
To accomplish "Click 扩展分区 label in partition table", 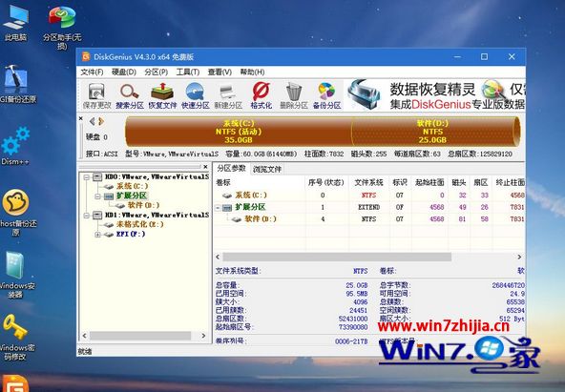I will pyautogui.click(x=250, y=207).
